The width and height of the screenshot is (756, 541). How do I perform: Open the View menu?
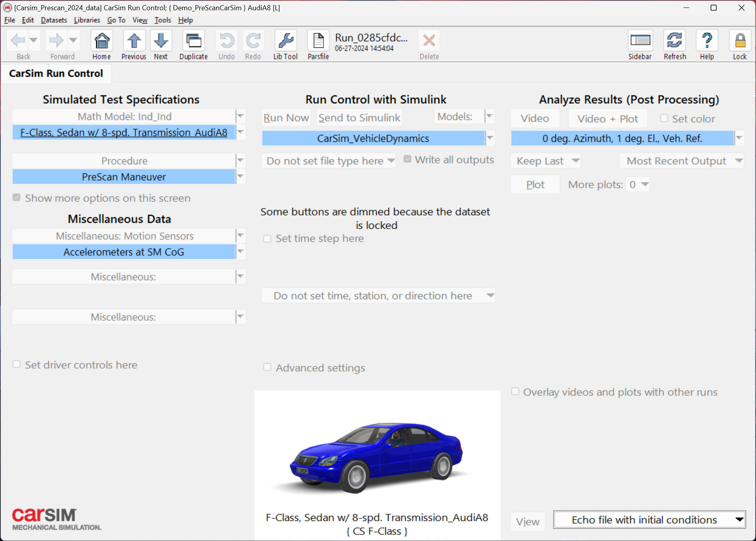pyautogui.click(x=140, y=20)
